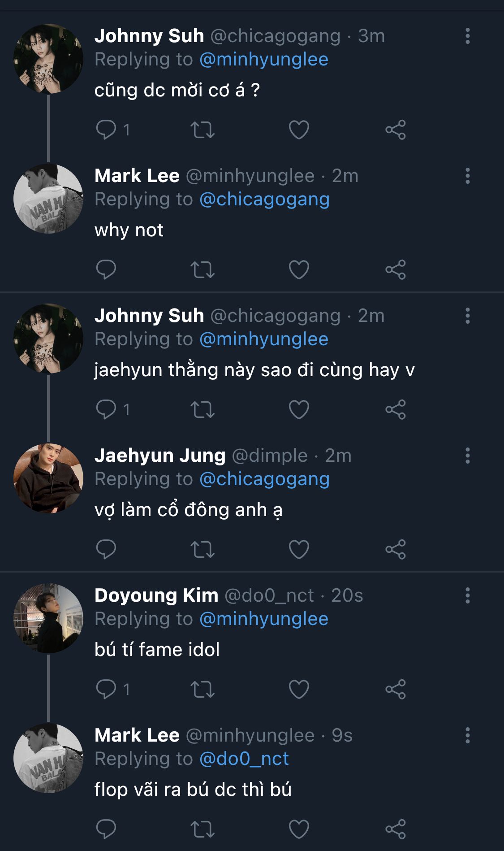The width and height of the screenshot is (504, 851).
Task: Open Jaehyun Jung's profile name
Action: [x=160, y=456]
